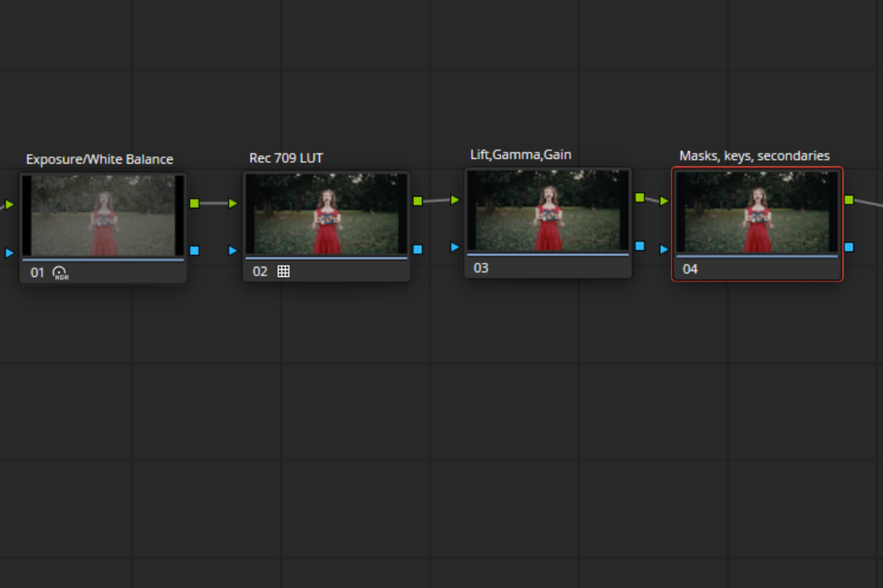The height and width of the screenshot is (588, 883).
Task: Click node 03 blue key output square
Action: (x=640, y=246)
